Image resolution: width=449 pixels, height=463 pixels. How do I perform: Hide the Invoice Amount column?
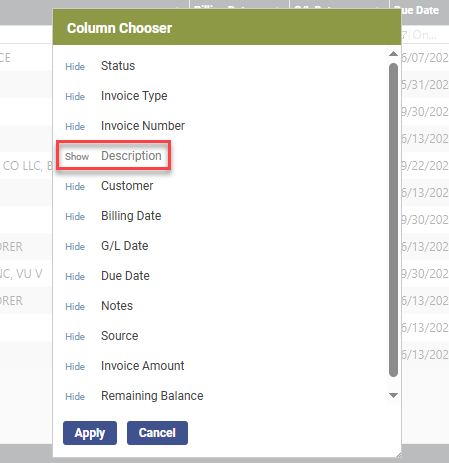(75, 366)
